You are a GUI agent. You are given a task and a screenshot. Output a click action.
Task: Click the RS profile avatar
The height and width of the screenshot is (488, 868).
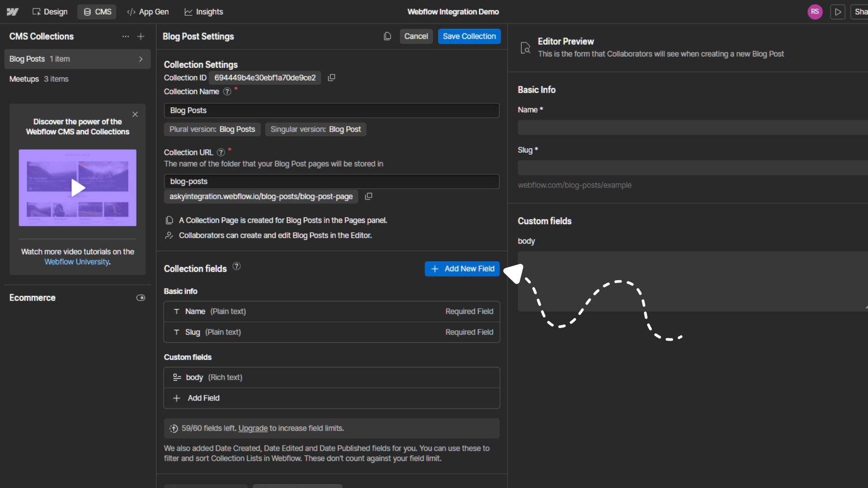[815, 12]
